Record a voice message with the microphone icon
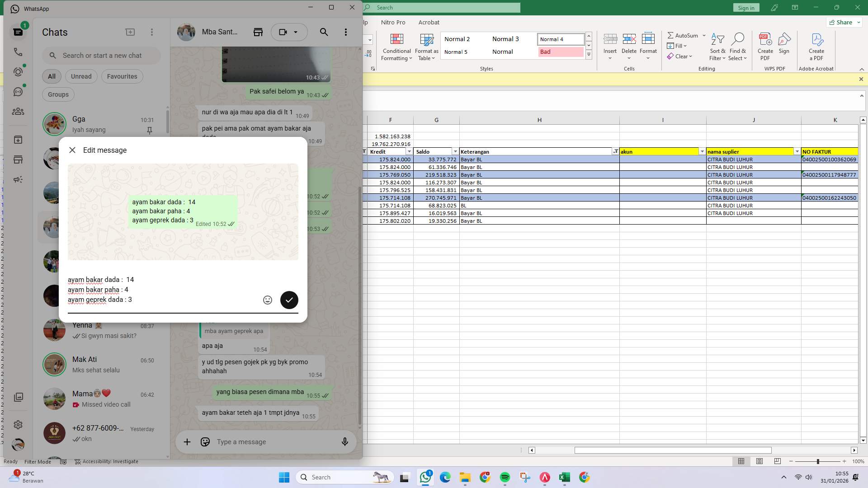This screenshot has height=488, width=868. coord(345,442)
